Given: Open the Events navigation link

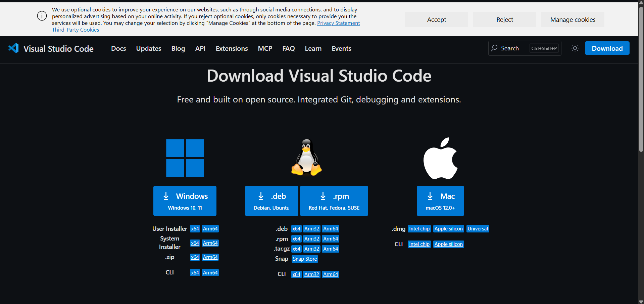Looking at the screenshot, I should [x=341, y=48].
